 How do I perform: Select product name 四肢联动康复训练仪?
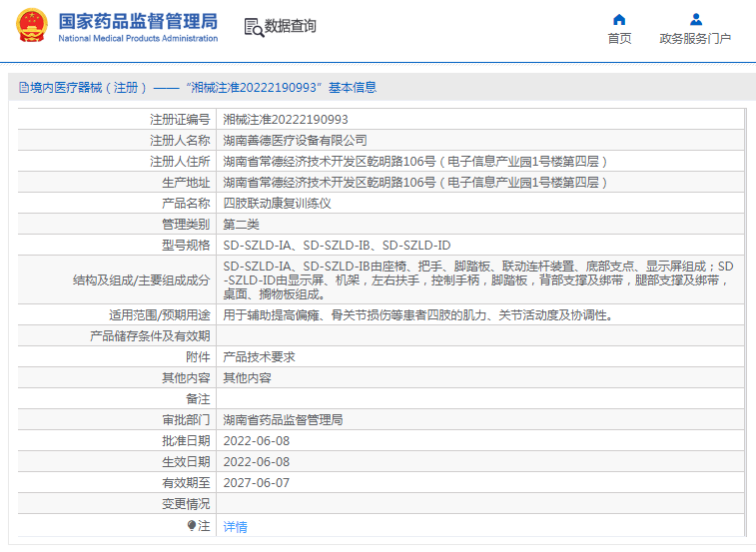[278, 204]
